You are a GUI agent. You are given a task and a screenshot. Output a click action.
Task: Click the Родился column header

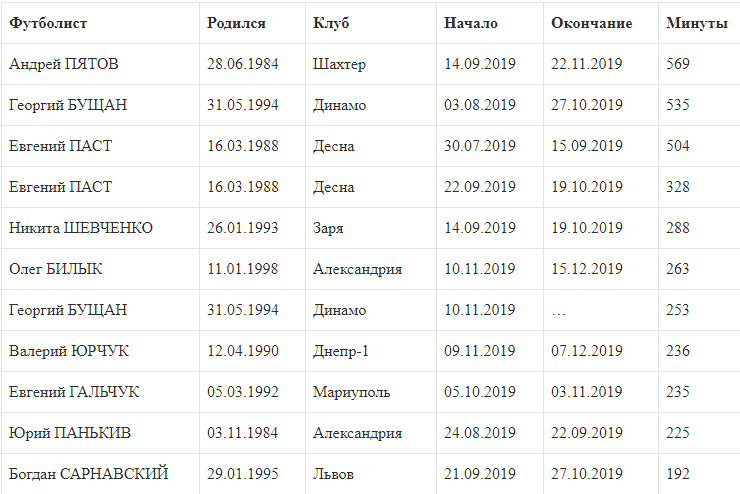236,23
